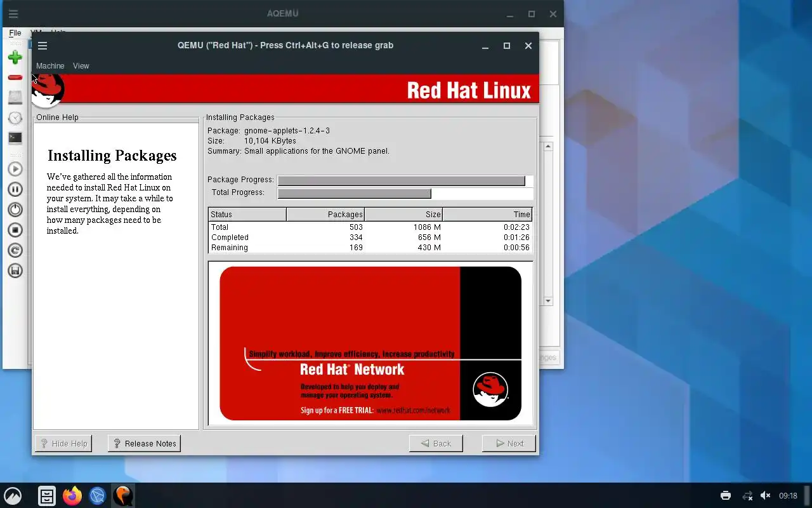The image size is (812, 508).
Task: Open the Release Notes
Action: [144, 443]
